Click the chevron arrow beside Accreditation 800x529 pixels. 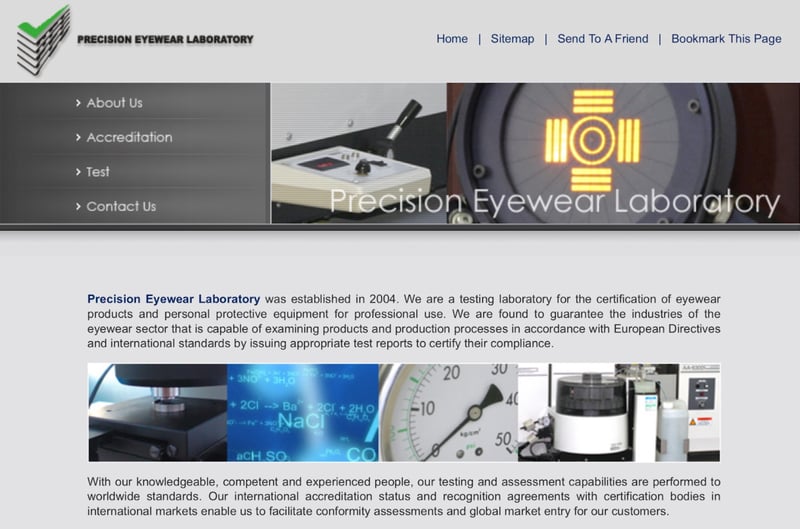[x=78, y=137]
